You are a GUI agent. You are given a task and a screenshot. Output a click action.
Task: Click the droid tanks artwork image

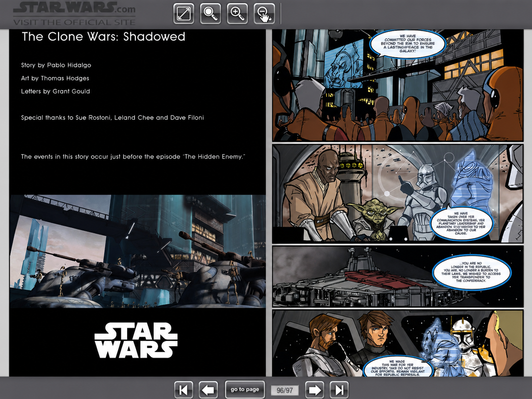[137, 251]
